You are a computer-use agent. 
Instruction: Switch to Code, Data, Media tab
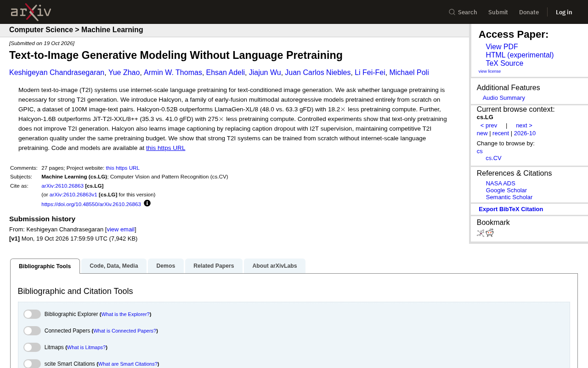(x=114, y=266)
